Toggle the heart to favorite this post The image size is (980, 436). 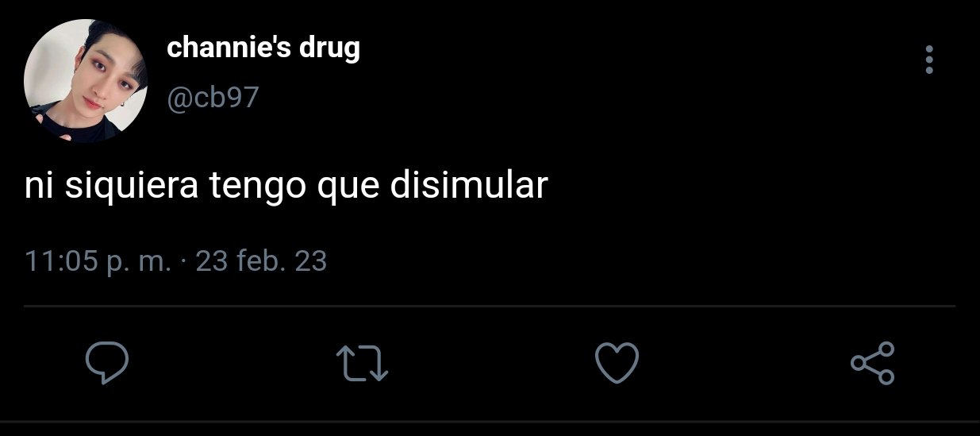[x=617, y=364]
